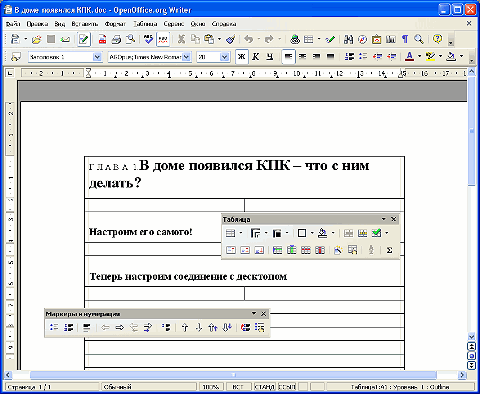Print the file directly icon
The width and height of the screenshot is (480, 394).
click(116, 39)
